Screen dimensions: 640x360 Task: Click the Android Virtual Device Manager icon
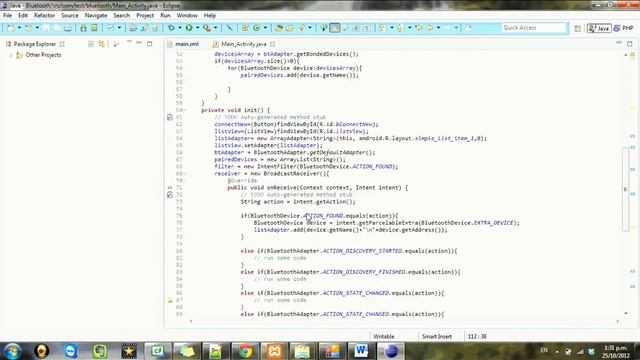tap(94, 28)
